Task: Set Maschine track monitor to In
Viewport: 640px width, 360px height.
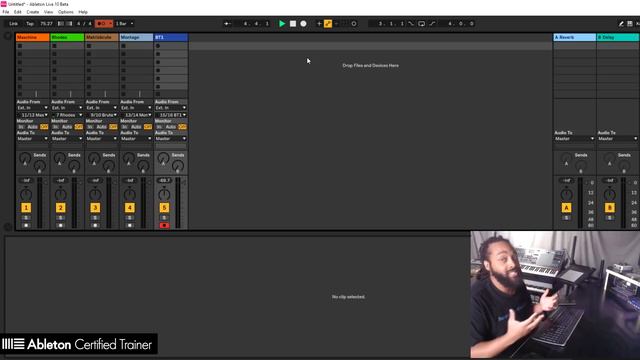Action: click(21, 127)
